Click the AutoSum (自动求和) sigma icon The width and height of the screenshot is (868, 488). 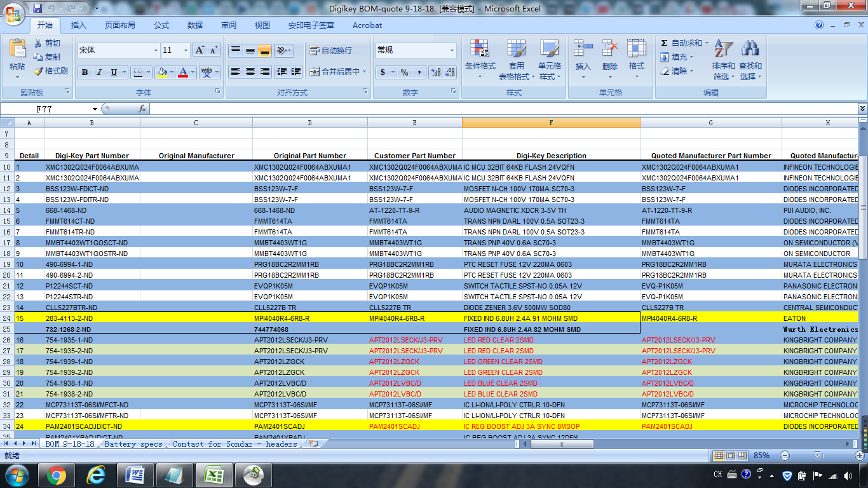pyautogui.click(x=665, y=43)
